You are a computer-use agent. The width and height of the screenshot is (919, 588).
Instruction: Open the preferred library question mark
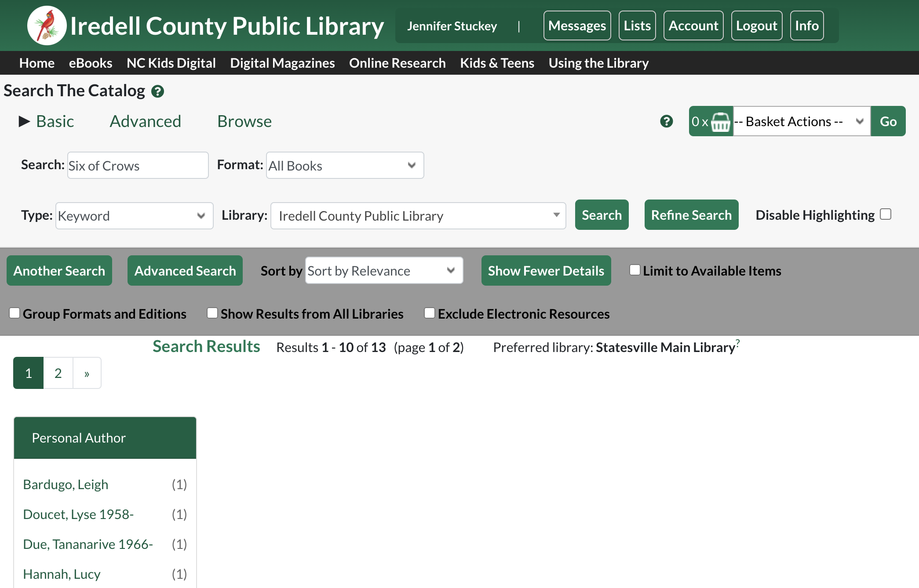(x=737, y=342)
